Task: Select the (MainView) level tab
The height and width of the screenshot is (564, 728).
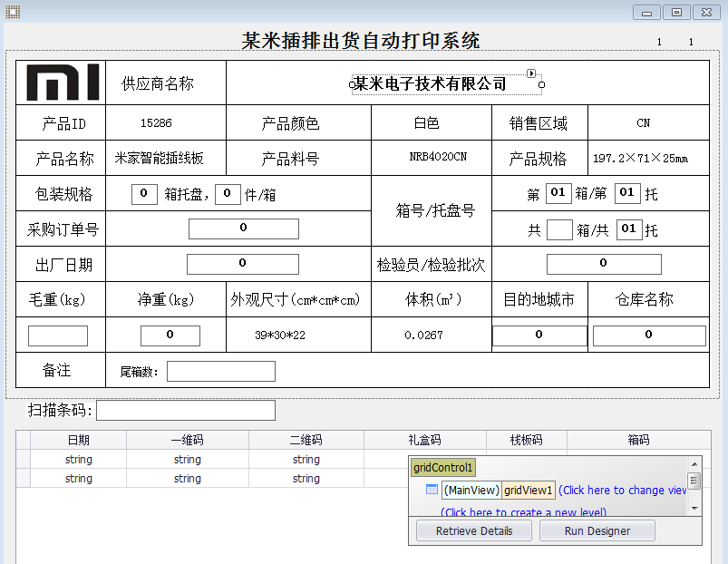Action: tap(471, 491)
